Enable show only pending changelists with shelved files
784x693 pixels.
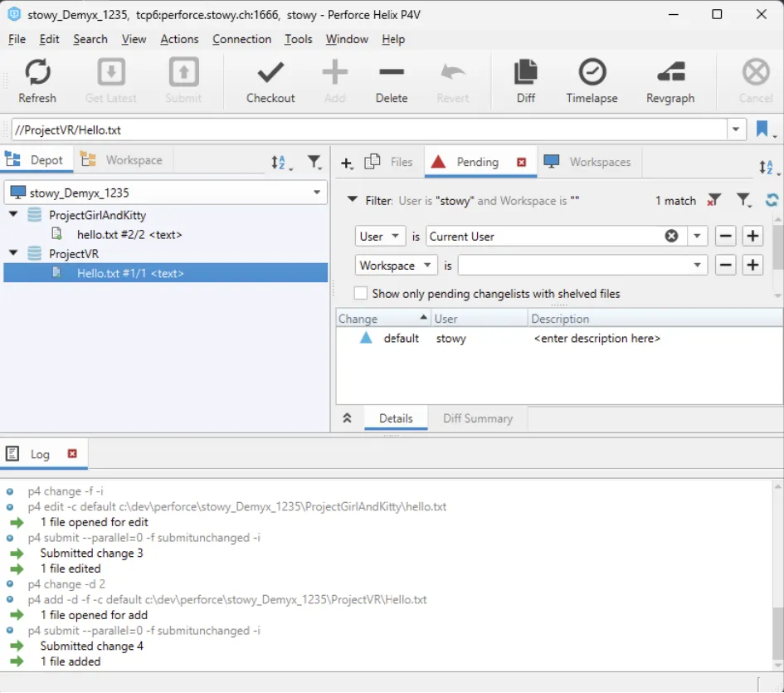point(361,293)
